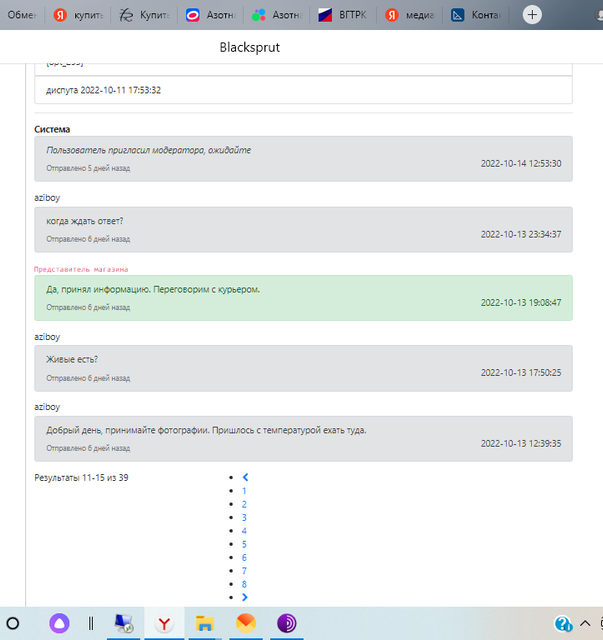
Task: Show hidden system tray icons
Action: tap(585, 623)
